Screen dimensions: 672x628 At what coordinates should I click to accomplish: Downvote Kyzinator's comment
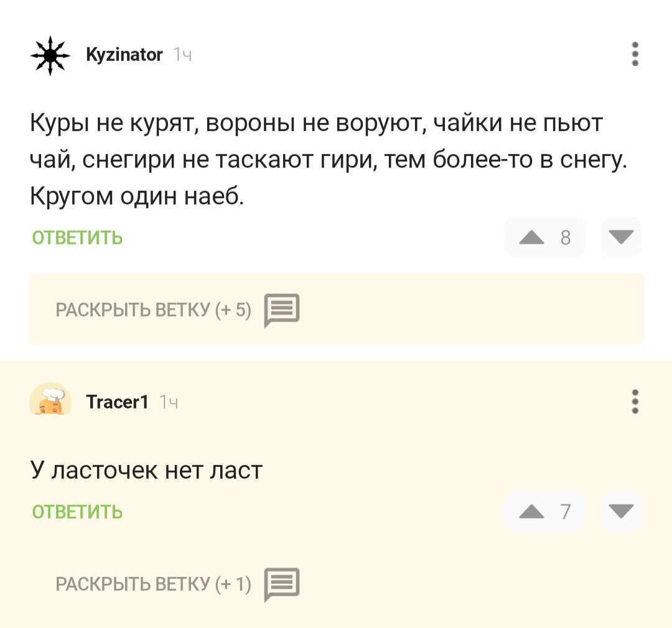620,237
